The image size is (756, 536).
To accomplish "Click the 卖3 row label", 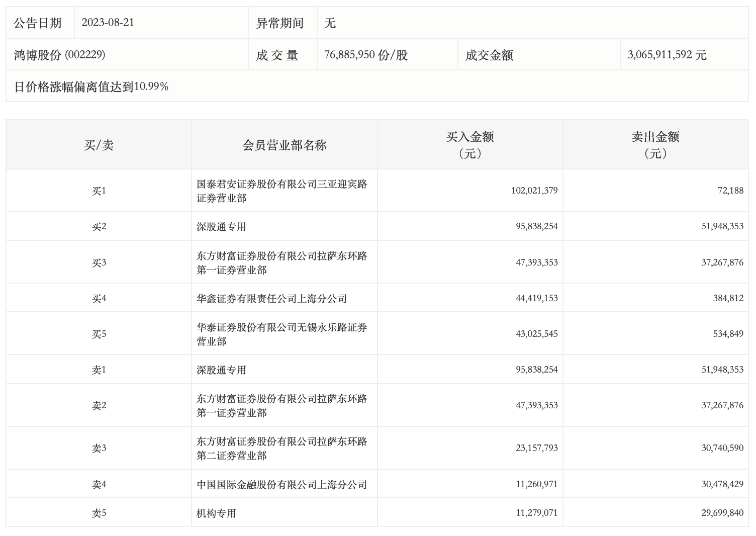I will click(x=99, y=449).
